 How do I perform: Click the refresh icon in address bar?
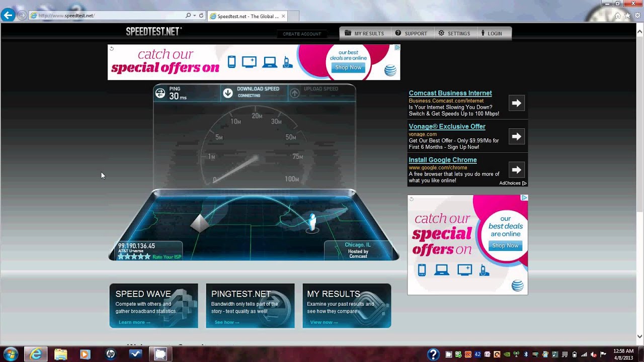pyautogui.click(x=201, y=16)
